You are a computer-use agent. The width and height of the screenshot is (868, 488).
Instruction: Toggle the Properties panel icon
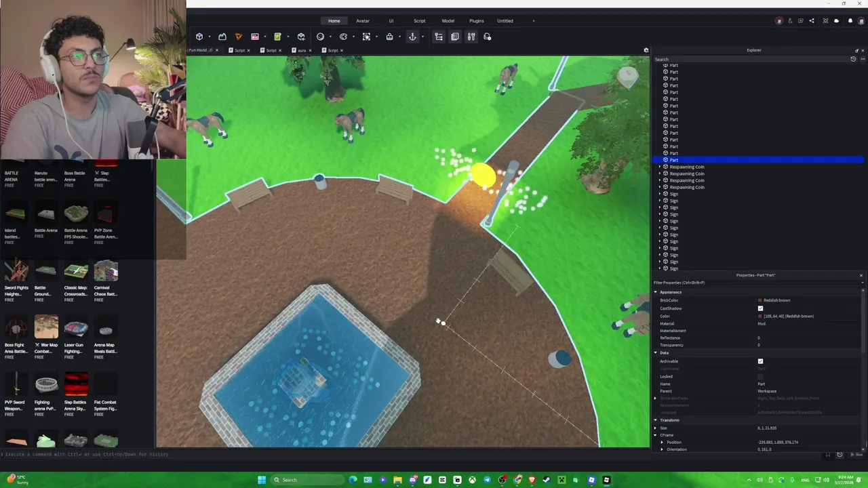tap(455, 37)
